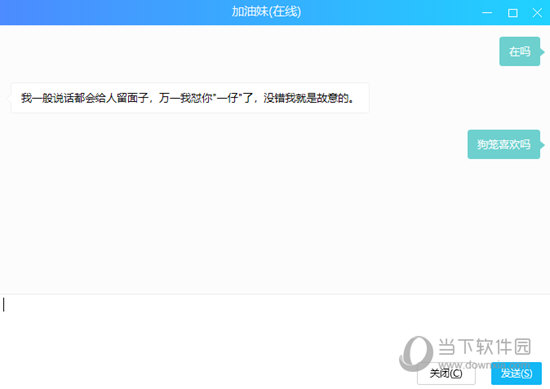Click the 关闭(C) close button
The image size is (550, 389).
pyautogui.click(x=446, y=373)
